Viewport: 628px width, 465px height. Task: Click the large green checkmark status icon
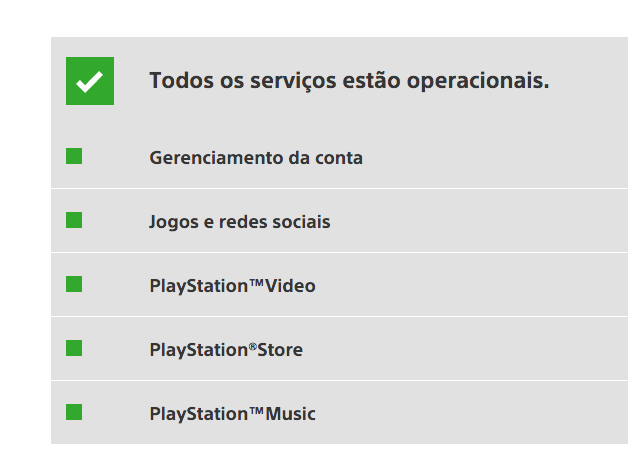point(90,81)
